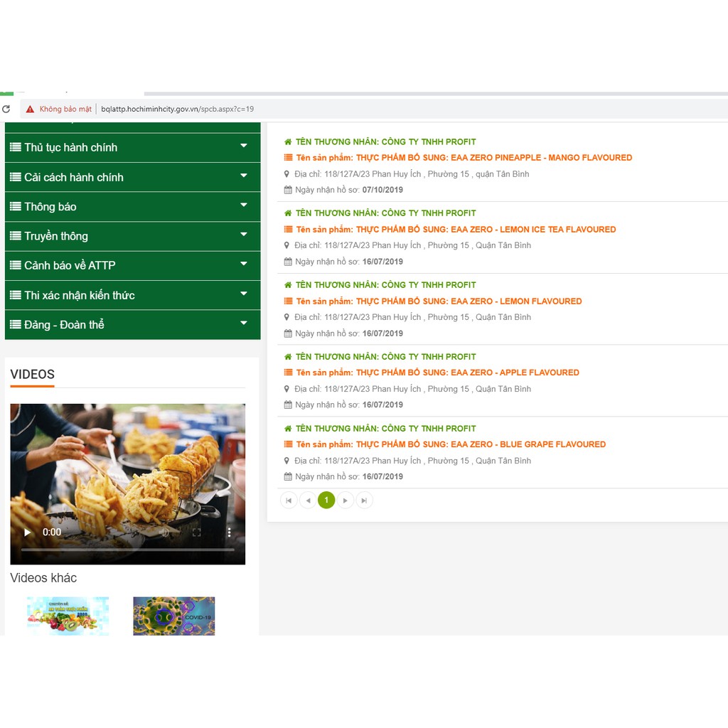728x728 pixels.
Task: Click the 'Không bảo mật' security warning icon
Action: point(30,109)
